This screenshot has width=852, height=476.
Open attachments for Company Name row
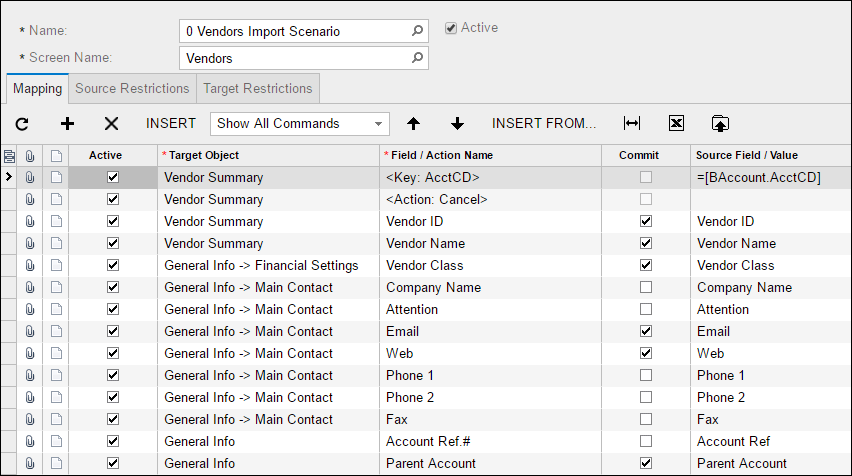pyautogui.click(x=30, y=287)
